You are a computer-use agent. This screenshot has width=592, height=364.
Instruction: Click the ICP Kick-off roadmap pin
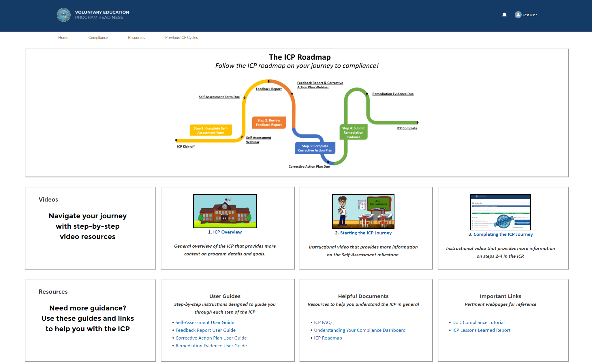click(176, 141)
